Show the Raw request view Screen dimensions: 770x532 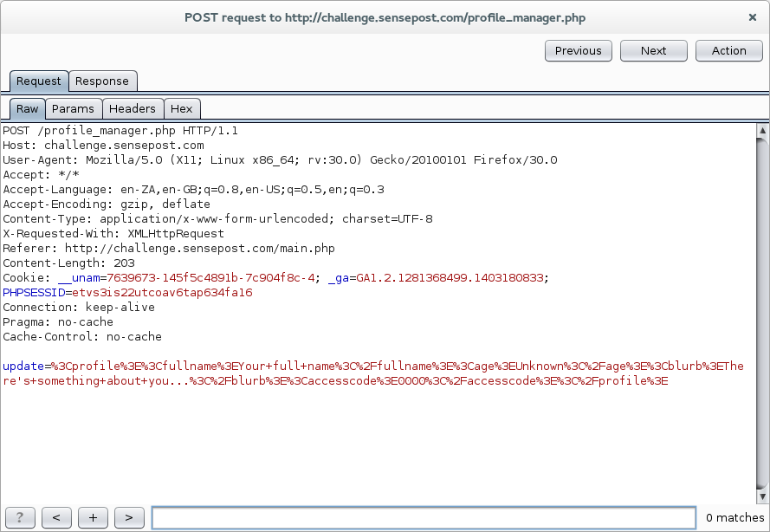click(x=28, y=109)
